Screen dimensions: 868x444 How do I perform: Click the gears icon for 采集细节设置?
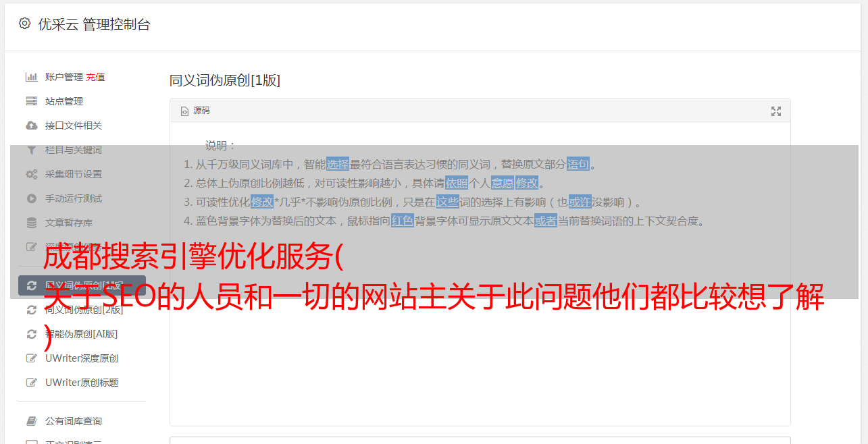31,174
